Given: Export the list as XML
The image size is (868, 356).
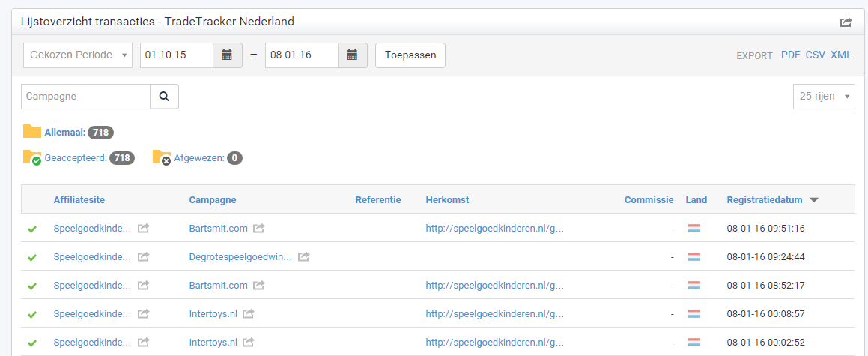Looking at the screenshot, I should [x=842, y=55].
